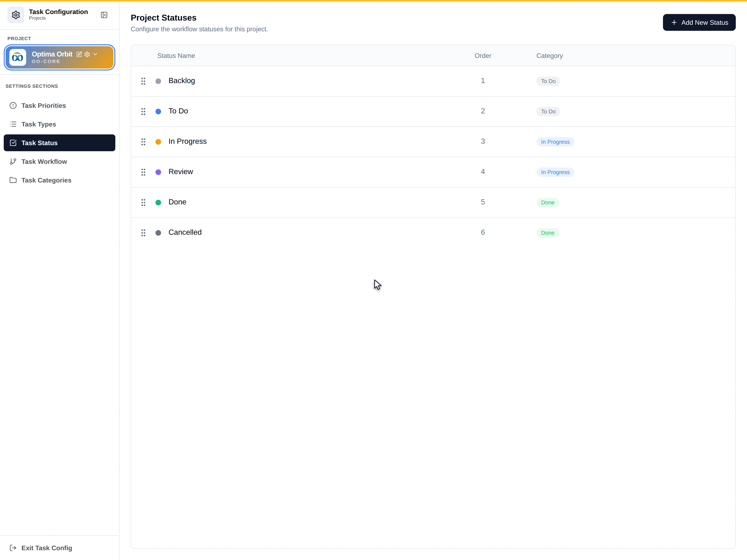Click the Done badge in Done row
This screenshot has height=560, width=747.
(548, 203)
